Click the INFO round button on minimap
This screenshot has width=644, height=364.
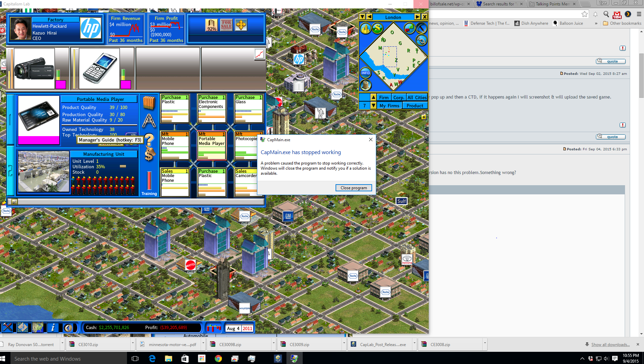[x=365, y=73]
